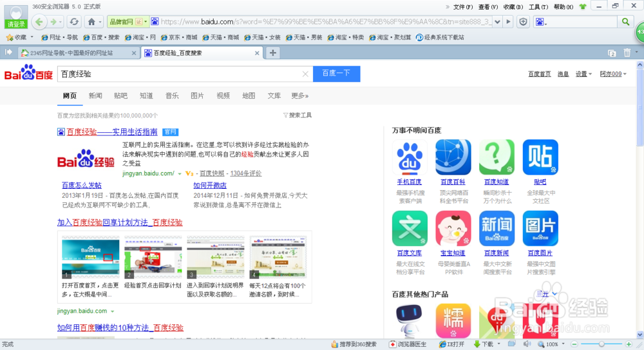Viewport: 644px width, 350px height.
Task: Click the robot product icon
Action: 409,321
